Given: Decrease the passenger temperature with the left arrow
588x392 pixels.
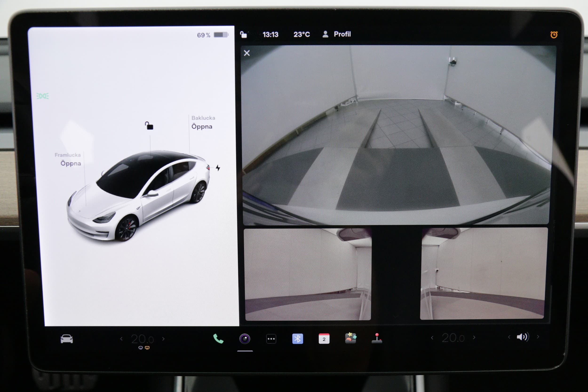Looking at the screenshot, I should (x=432, y=337).
